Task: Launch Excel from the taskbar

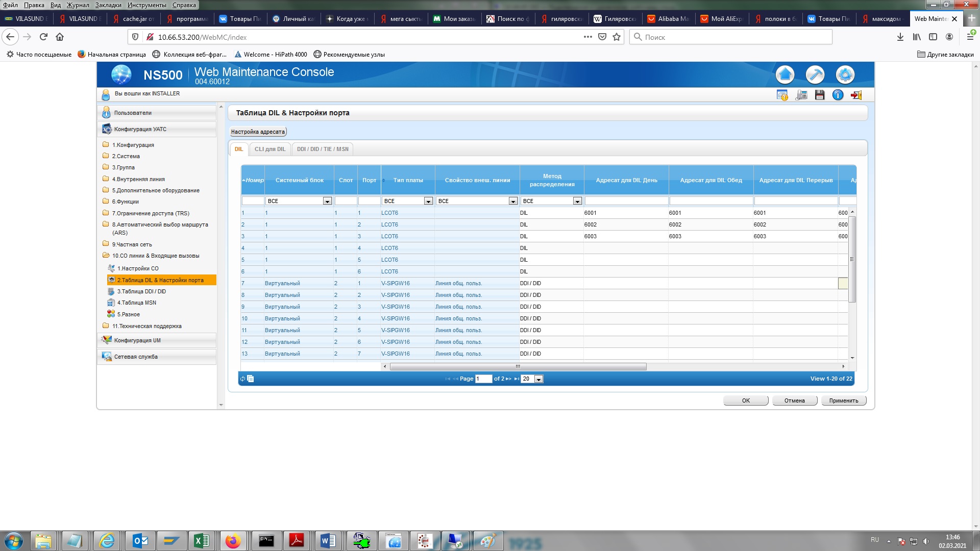Action: coord(202,541)
